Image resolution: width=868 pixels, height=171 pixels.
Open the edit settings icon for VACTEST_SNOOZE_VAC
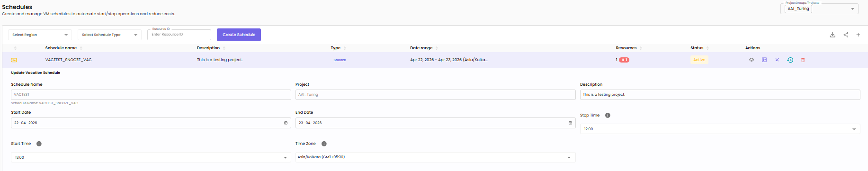pos(764,60)
